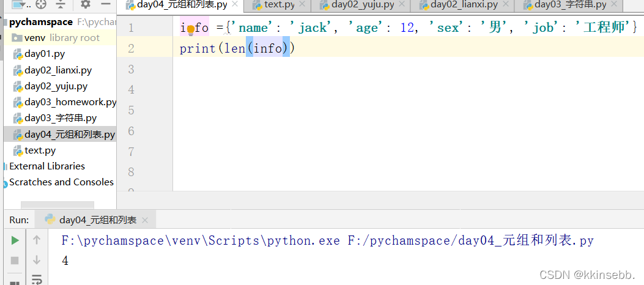The image size is (644, 285).
Task: Click the 'name' key in dictionary
Action: (x=253, y=28)
